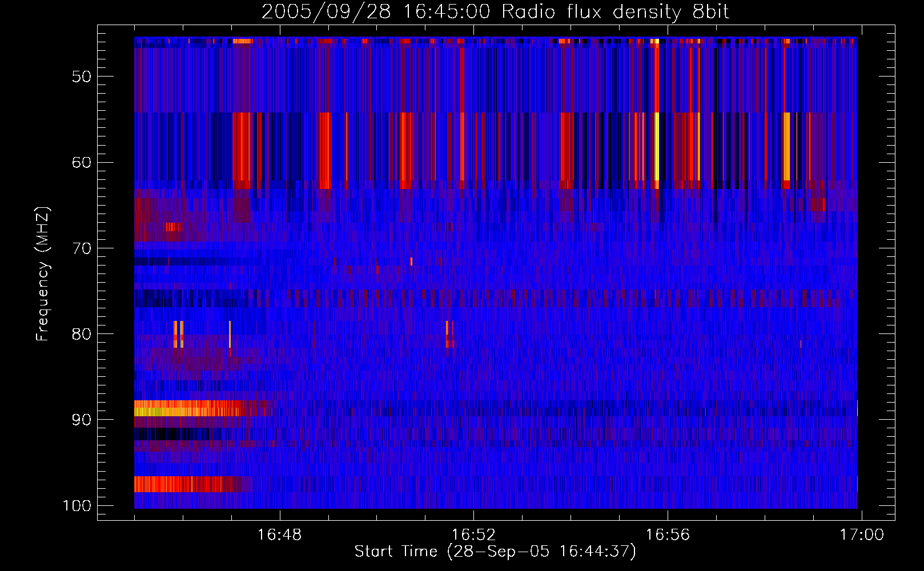Click the '60' frequency tick label
The image size is (924, 571).
coord(82,163)
